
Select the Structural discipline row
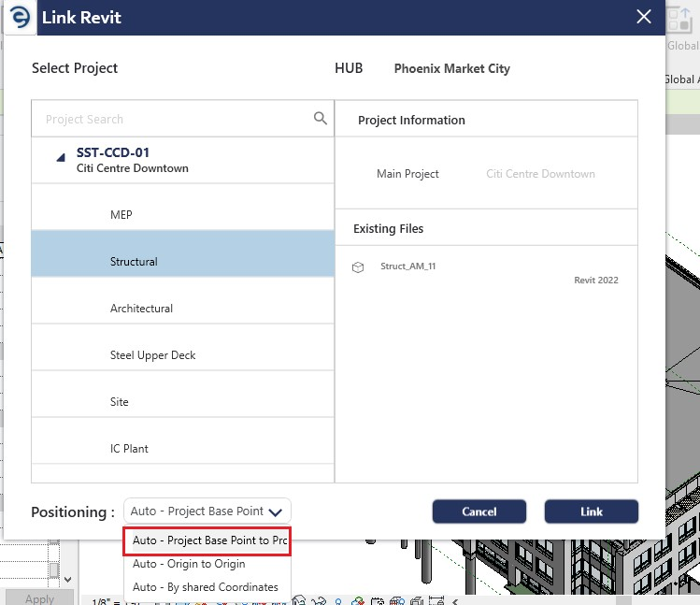click(x=182, y=253)
